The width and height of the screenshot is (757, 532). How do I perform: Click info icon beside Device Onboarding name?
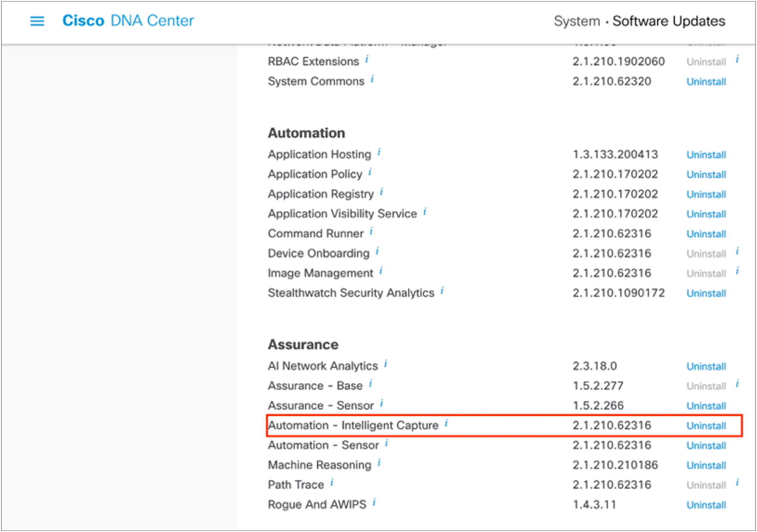[377, 251]
